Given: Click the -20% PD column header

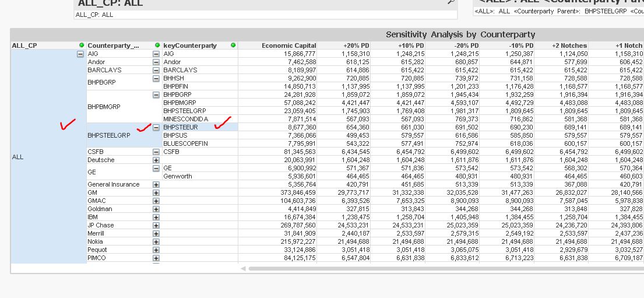Looking at the screenshot, I should coord(453,45).
